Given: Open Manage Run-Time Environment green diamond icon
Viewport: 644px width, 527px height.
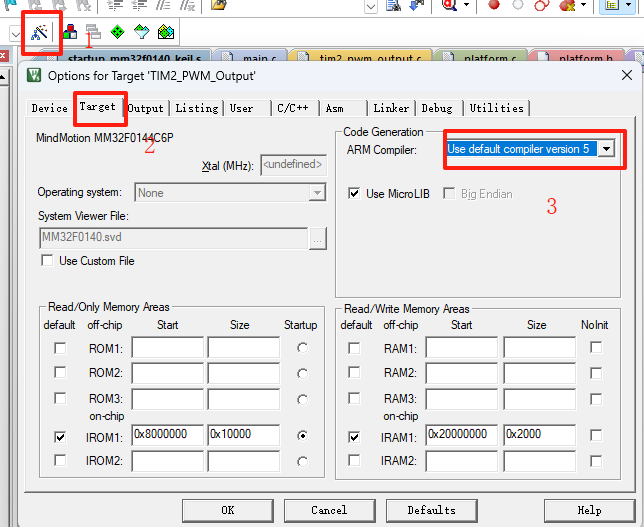Looking at the screenshot, I should 117,32.
